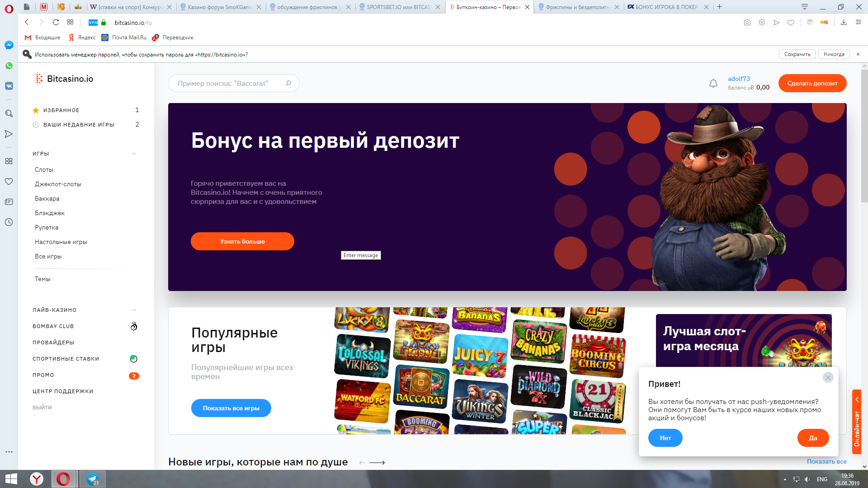This screenshot has height=488, width=868.
Task: Switch to SPORTSBET.IO или BITCASI tab
Action: click(x=399, y=7)
